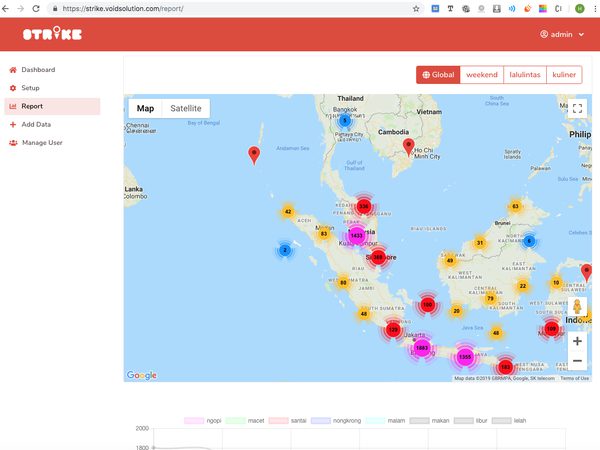Click the Setup gear icon in the sidebar

[x=13, y=88]
